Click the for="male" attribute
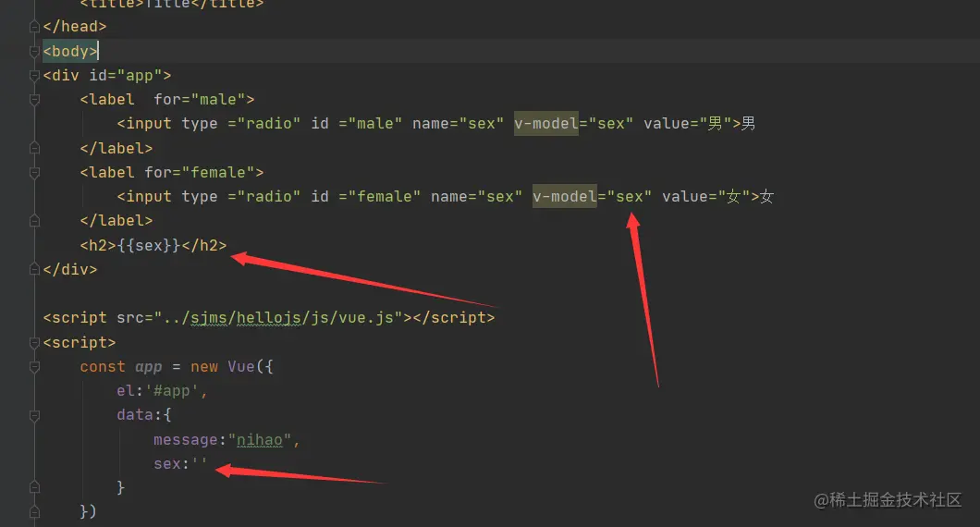This screenshot has width=980, height=527. click(x=200, y=100)
